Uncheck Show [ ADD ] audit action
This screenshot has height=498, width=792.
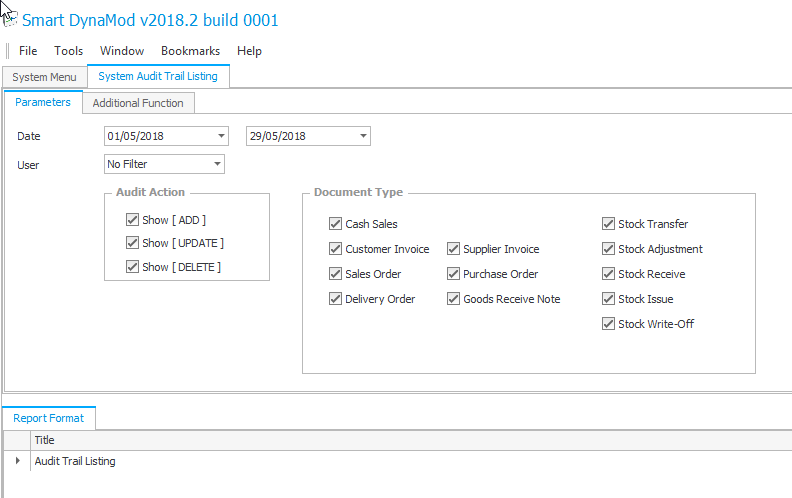[x=132, y=220]
